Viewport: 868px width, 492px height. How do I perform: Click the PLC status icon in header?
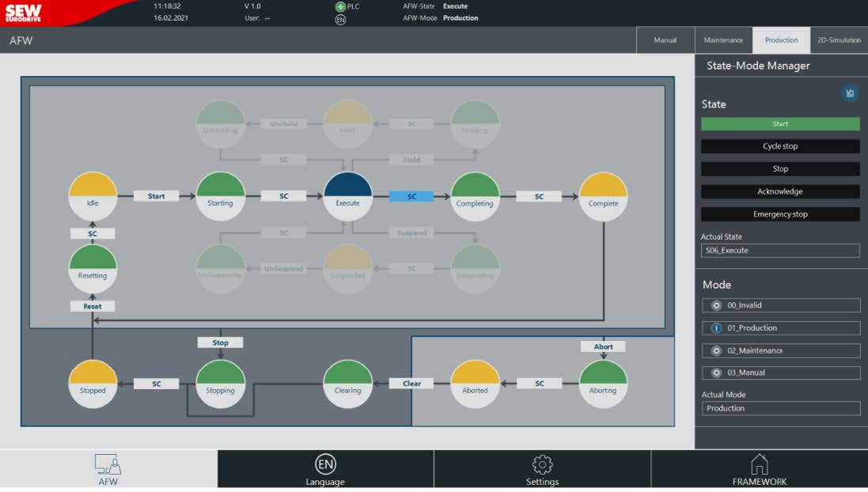coord(340,6)
